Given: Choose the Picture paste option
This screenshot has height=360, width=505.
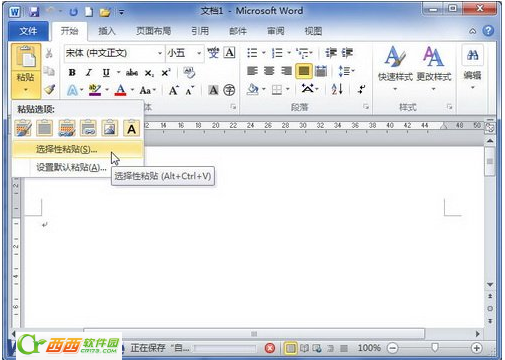Looking at the screenshot, I should coord(110,128).
